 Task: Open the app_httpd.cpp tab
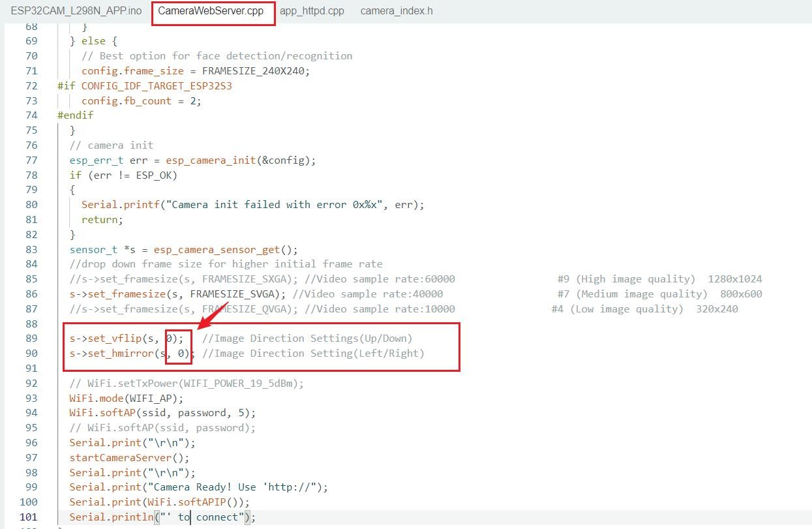pyautogui.click(x=312, y=11)
